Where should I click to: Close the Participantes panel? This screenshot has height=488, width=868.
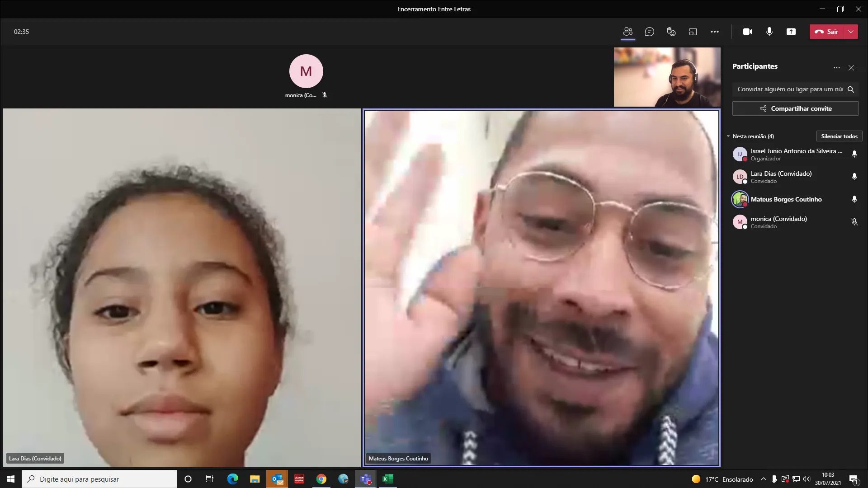[x=851, y=68]
